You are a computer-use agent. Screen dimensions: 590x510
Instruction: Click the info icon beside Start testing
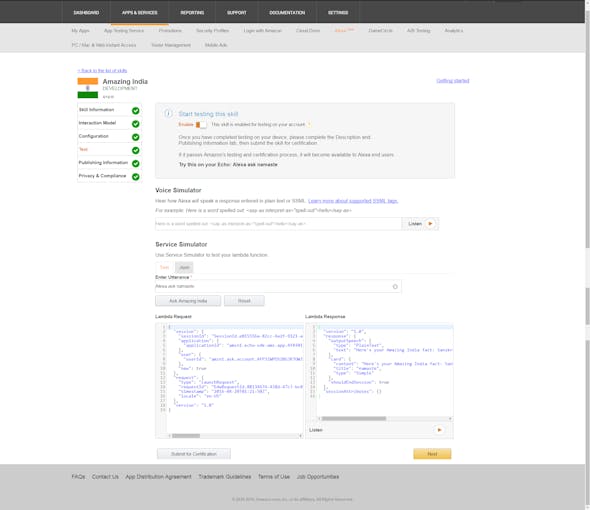click(x=168, y=114)
